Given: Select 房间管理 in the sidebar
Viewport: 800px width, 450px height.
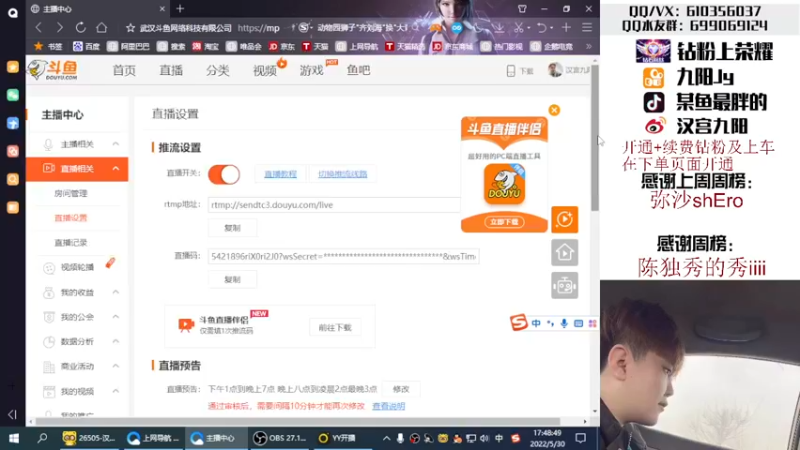Looking at the screenshot, I should tap(71, 193).
